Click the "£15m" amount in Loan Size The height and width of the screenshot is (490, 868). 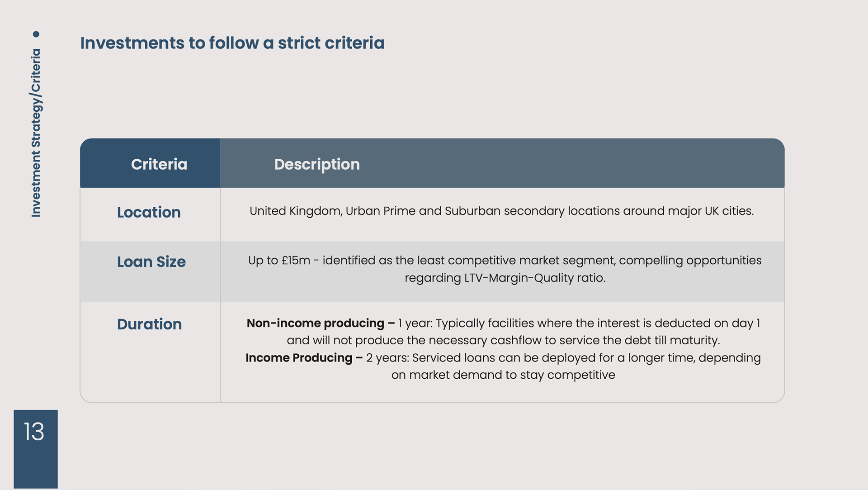coord(296,260)
